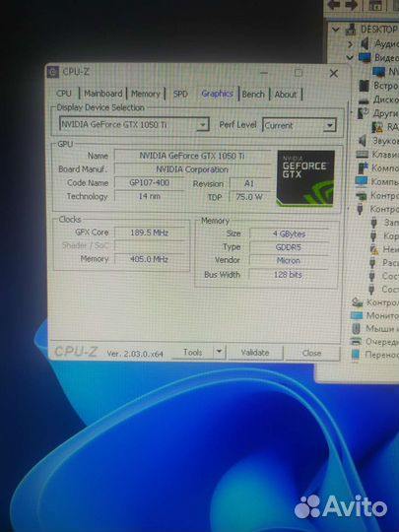Open the About tab

(x=286, y=95)
